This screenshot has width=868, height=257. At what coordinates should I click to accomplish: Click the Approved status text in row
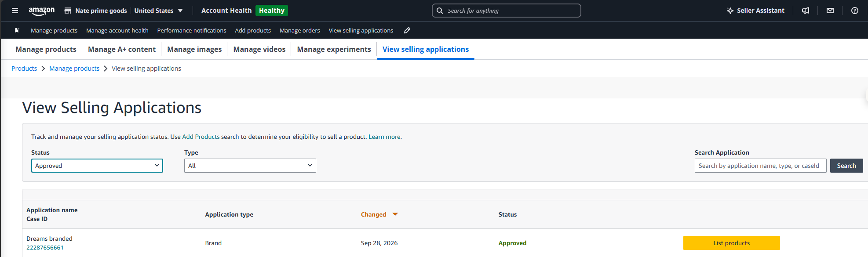pyautogui.click(x=512, y=243)
